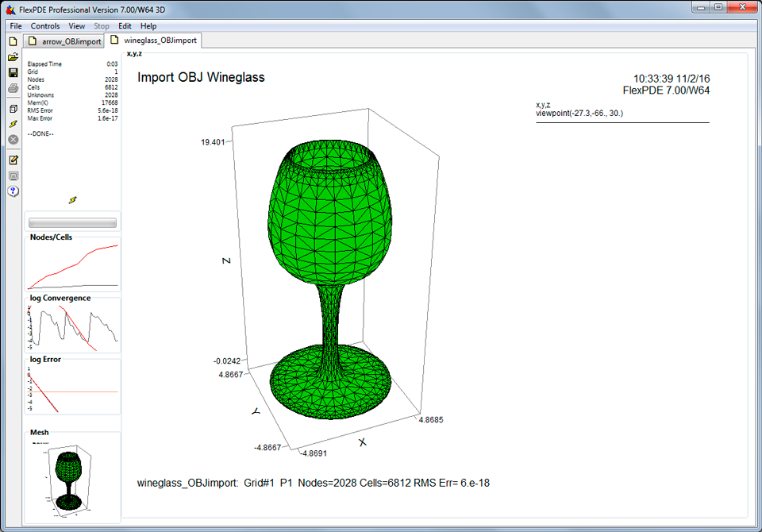Click the X axis value -4.8691
Image resolution: width=762 pixels, height=532 pixels.
coord(314,453)
